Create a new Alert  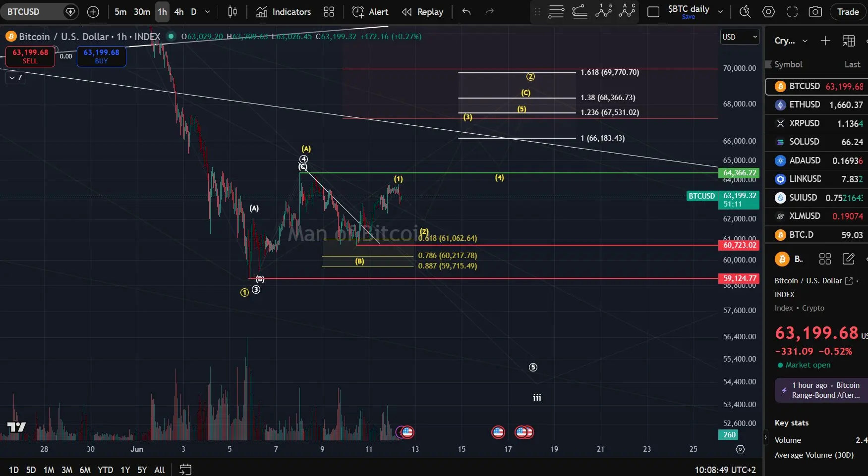(x=370, y=12)
